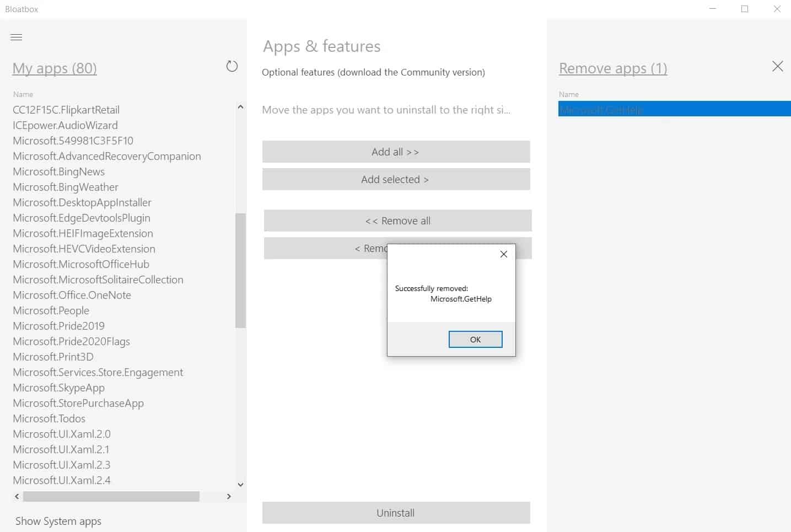The width and height of the screenshot is (791, 532).
Task: Select Microsoft.Print3D app
Action: point(53,357)
